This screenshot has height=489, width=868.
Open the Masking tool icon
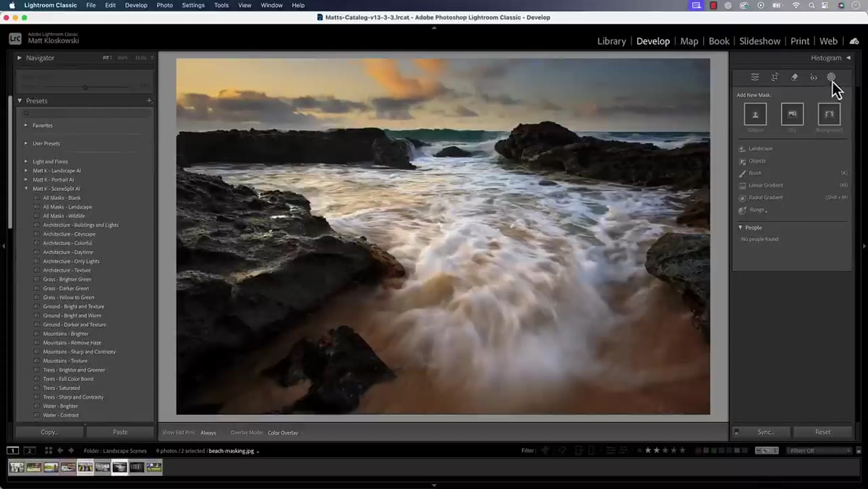tap(831, 77)
